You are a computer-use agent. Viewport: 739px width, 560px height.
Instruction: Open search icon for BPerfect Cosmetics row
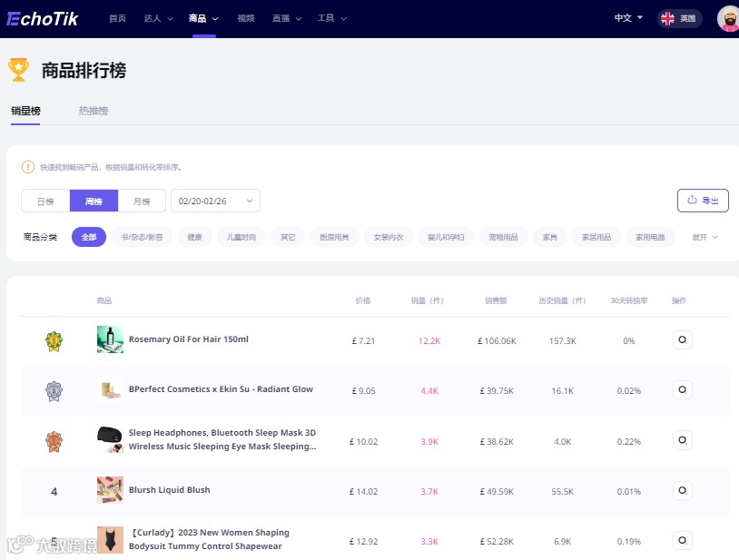(x=683, y=389)
